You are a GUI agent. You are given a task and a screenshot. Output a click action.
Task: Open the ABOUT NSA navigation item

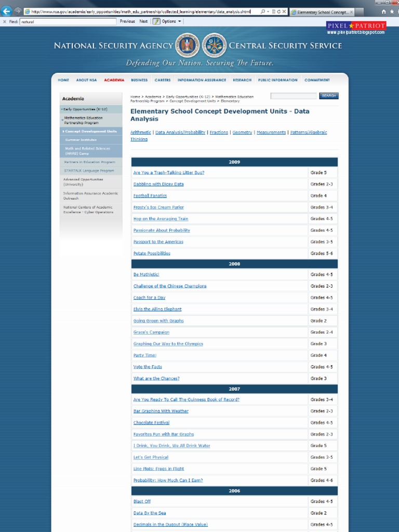[x=87, y=80]
